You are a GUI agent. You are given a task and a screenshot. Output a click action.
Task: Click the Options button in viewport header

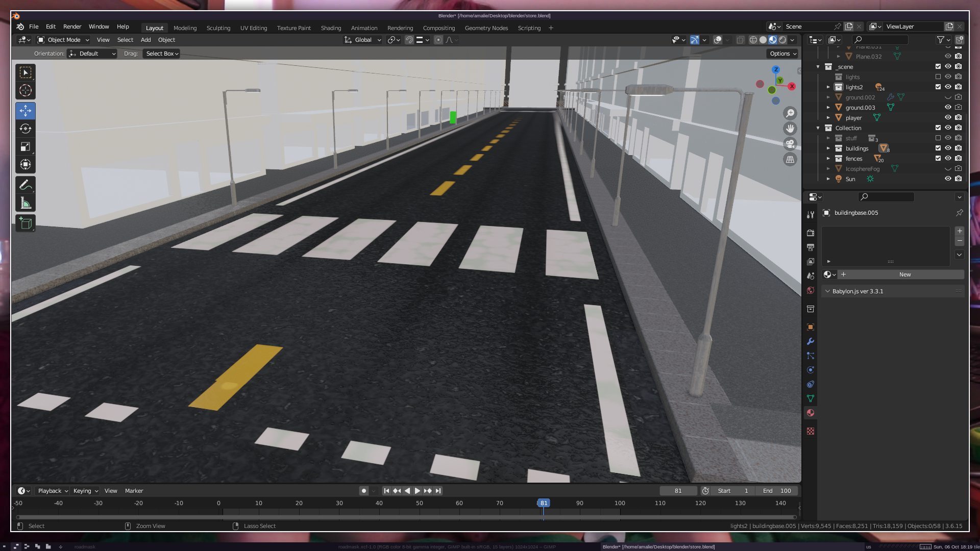tap(783, 54)
